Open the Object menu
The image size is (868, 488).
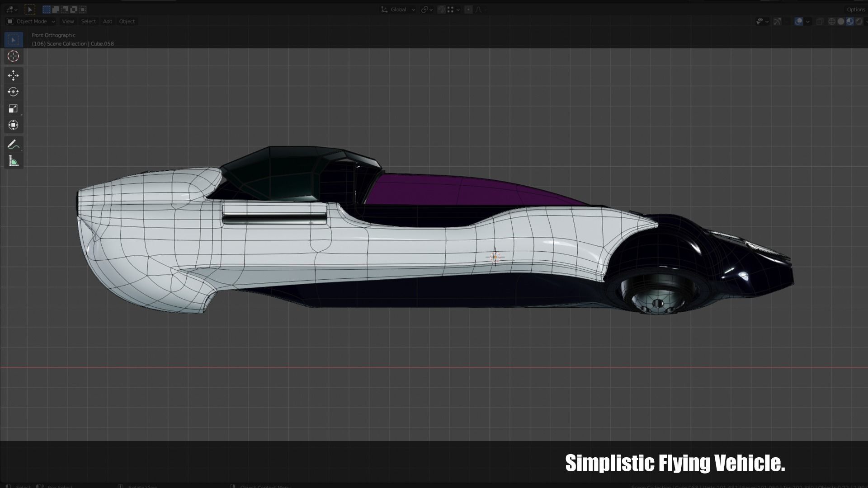127,21
